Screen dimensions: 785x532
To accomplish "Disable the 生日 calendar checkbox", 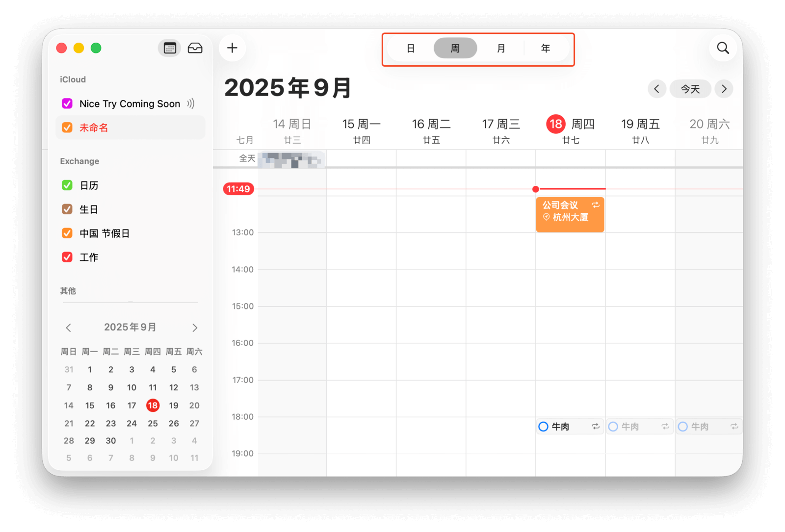I will (67, 209).
